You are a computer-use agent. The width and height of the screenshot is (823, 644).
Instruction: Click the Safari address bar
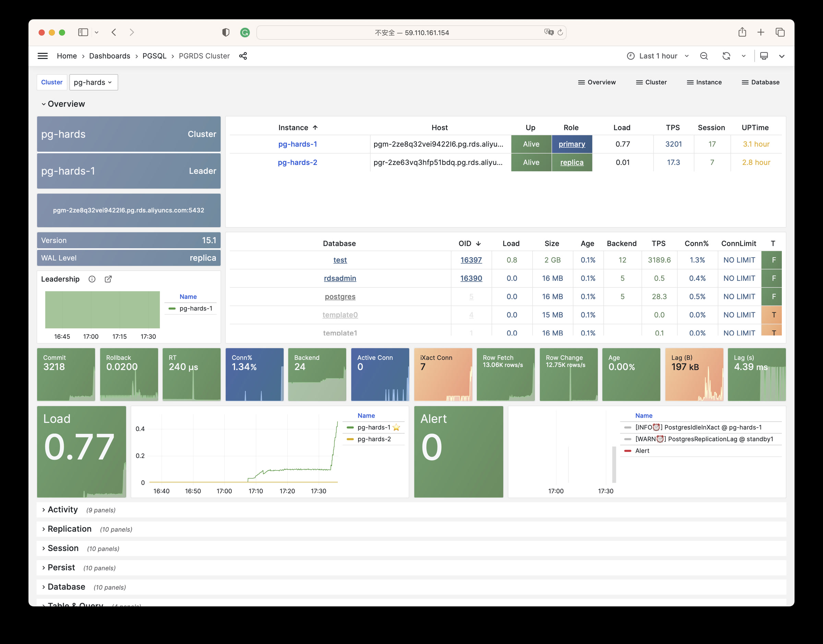[411, 33]
